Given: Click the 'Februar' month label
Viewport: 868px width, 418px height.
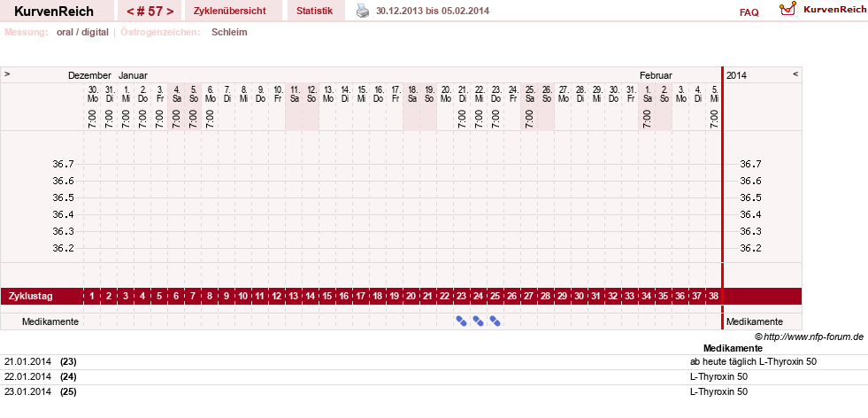Looking at the screenshot, I should click(656, 75).
